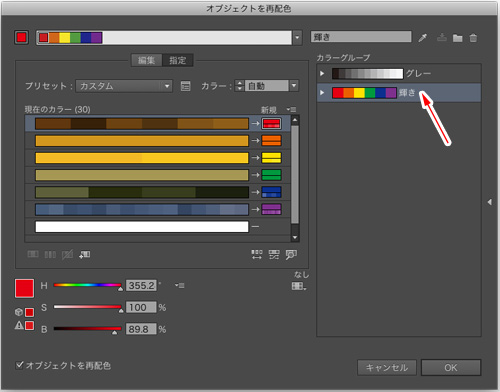
Task: Toggle the recolor arrow of the khaki color row
Action: tap(255, 175)
